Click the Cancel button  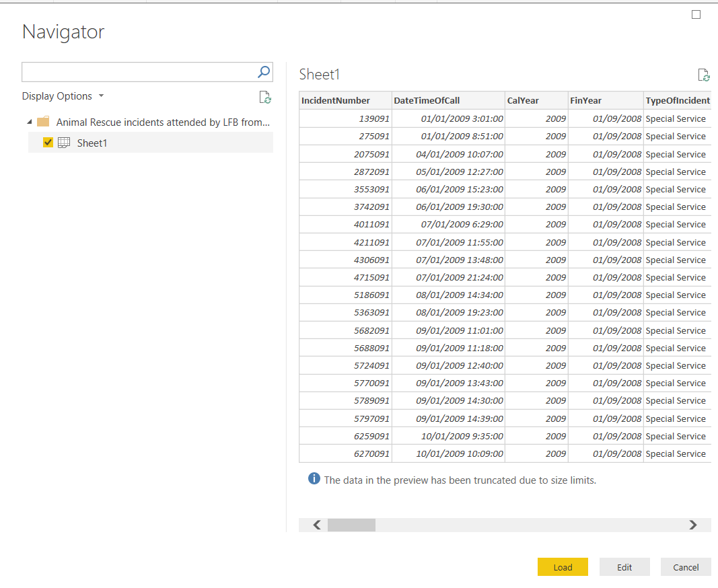686,567
